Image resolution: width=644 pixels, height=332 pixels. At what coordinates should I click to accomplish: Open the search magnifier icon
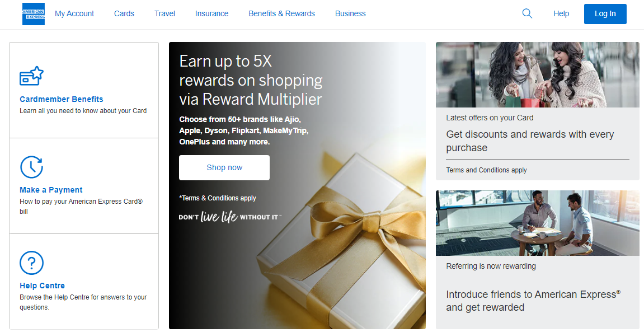pyautogui.click(x=527, y=13)
